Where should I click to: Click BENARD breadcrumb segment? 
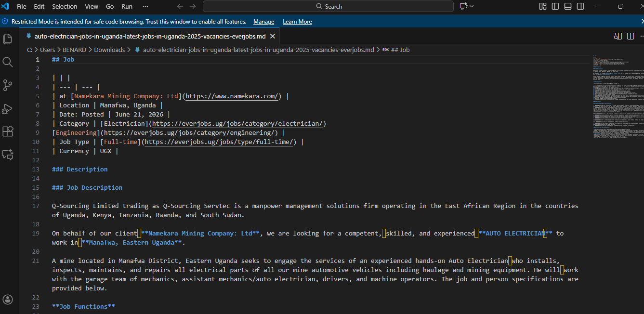(75, 50)
